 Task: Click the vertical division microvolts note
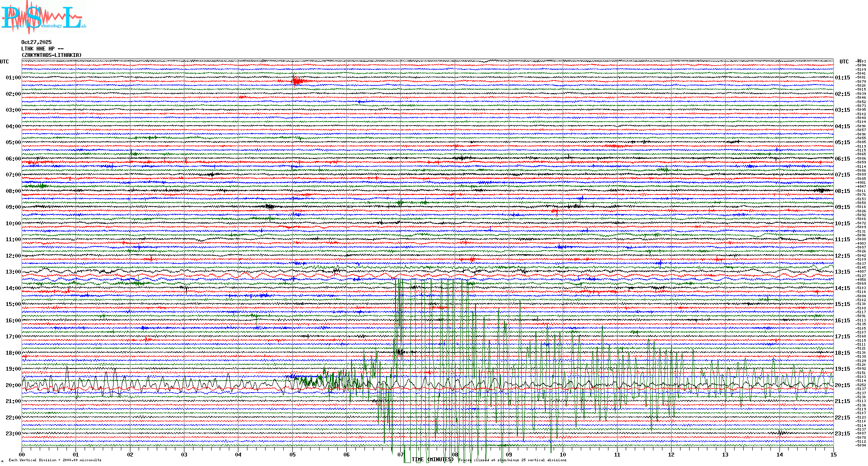pos(55,460)
